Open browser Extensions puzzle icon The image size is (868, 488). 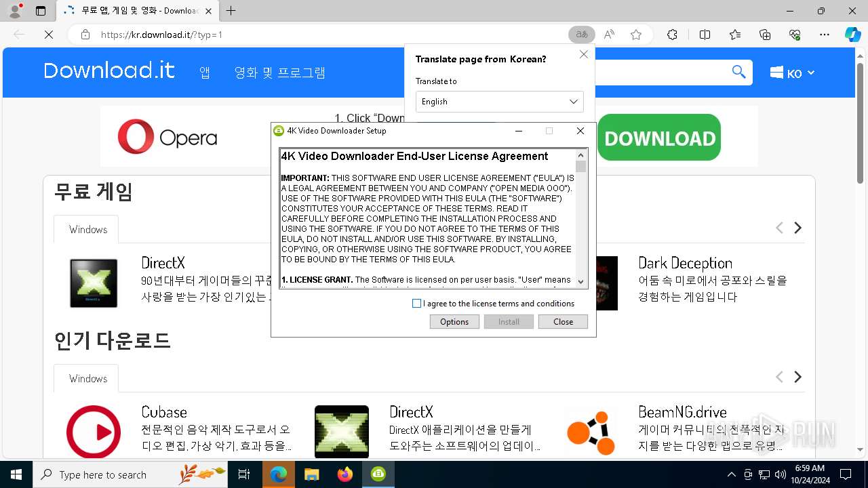(672, 35)
